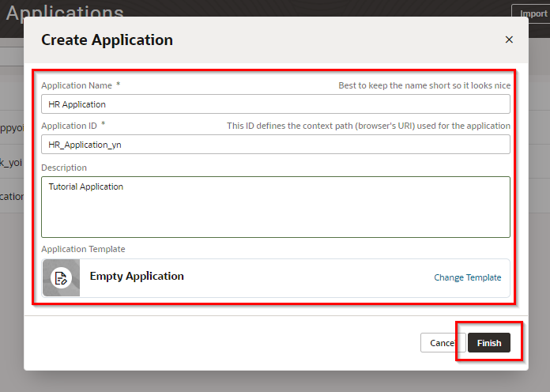Click the Applications page heading
Screen dimensions: 550x392
click(65, 13)
